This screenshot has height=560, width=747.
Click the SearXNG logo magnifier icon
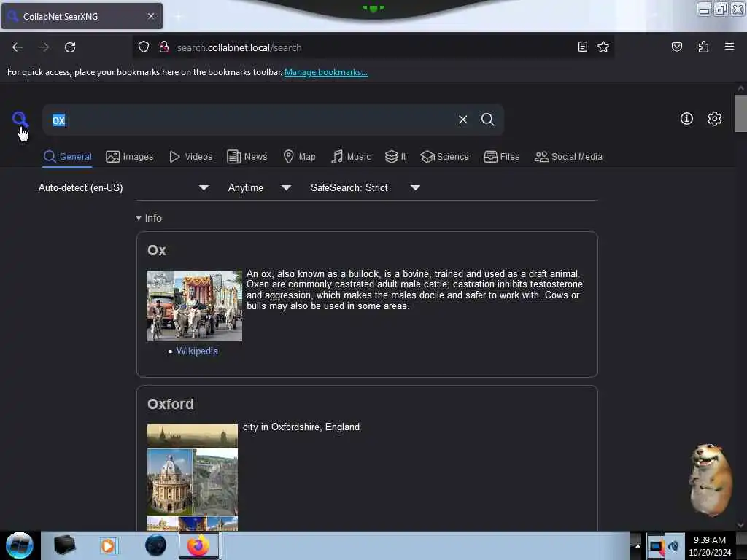[x=20, y=119]
